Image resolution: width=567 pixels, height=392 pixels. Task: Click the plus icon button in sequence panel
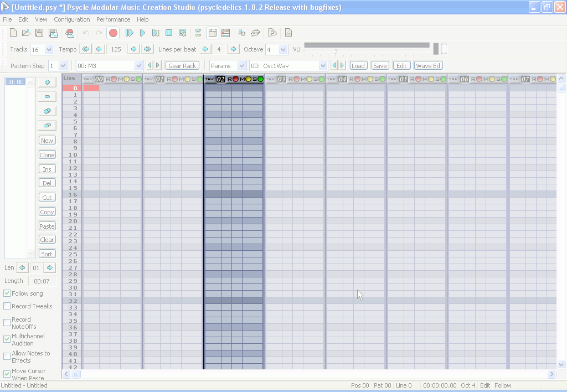click(x=47, y=82)
